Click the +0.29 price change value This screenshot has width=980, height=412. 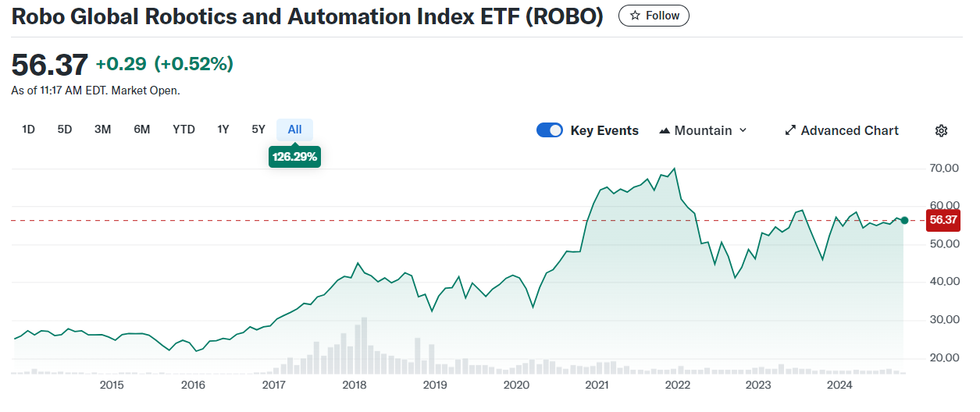point(121,64)
